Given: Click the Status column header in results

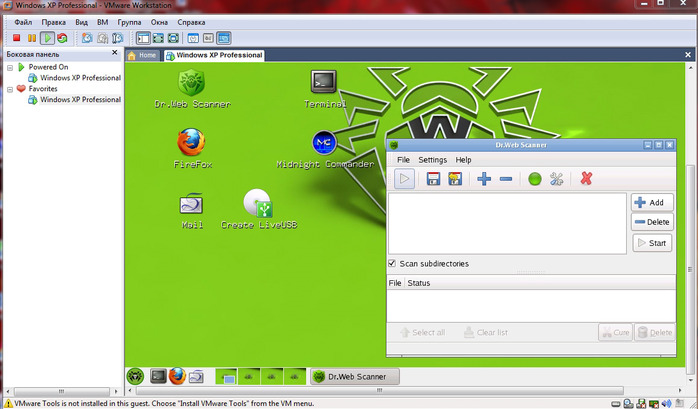Looking at the screenshot, I should tap(419, 283).
